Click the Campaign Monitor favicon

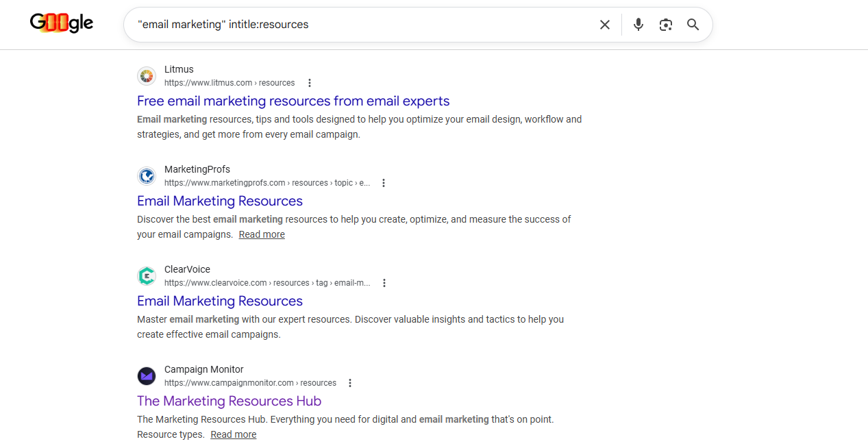point(147,375)
